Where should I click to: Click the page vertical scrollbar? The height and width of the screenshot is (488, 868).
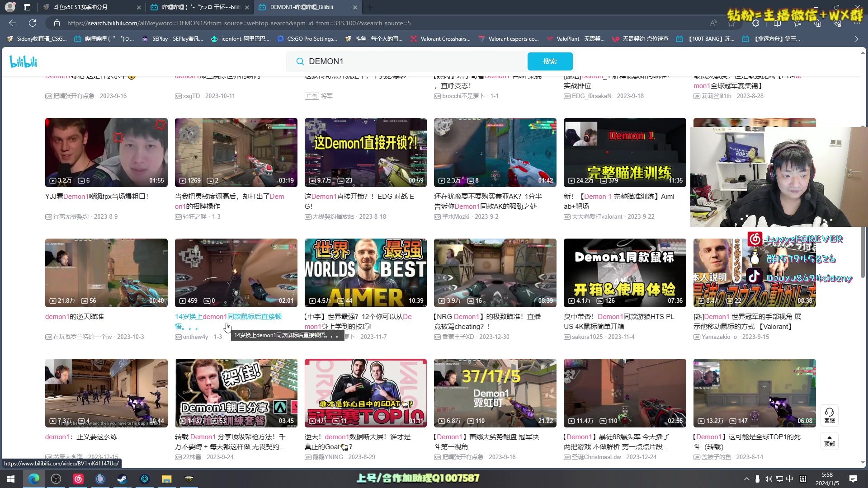863,253
